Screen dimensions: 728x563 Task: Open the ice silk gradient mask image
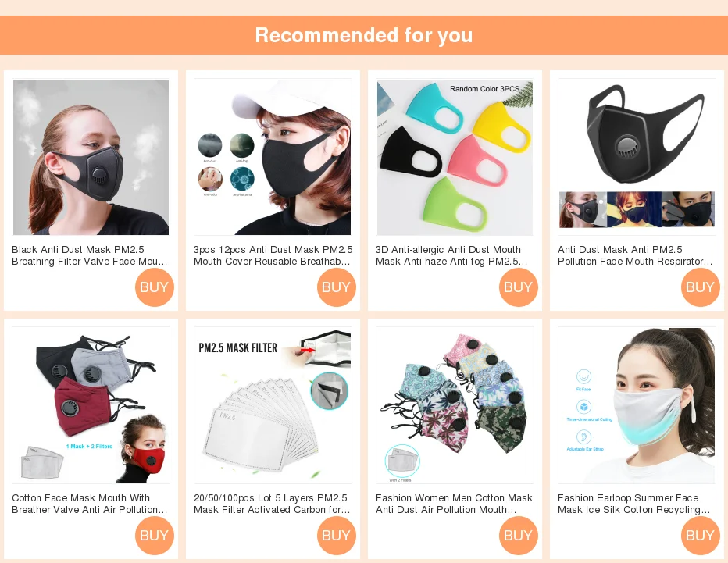(x=637, y=405)
